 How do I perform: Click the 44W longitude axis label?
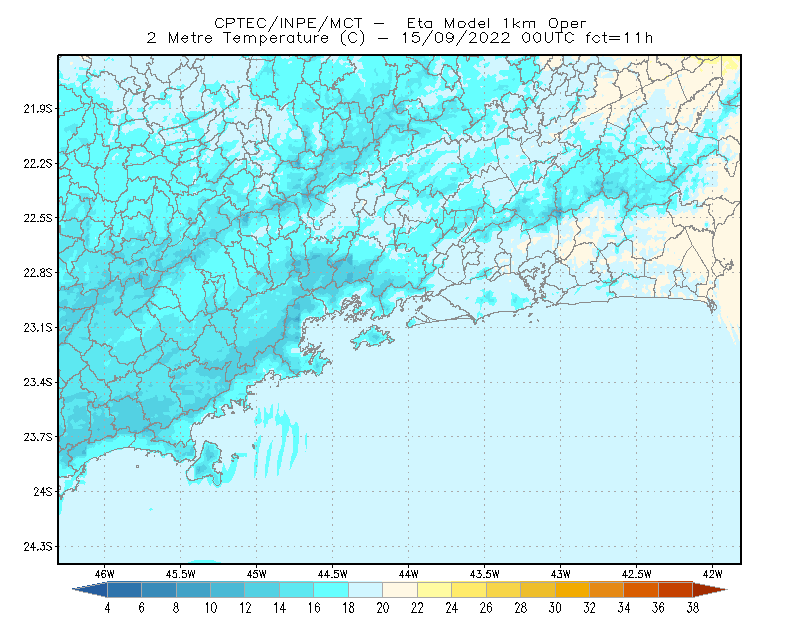tap(408, 574)
